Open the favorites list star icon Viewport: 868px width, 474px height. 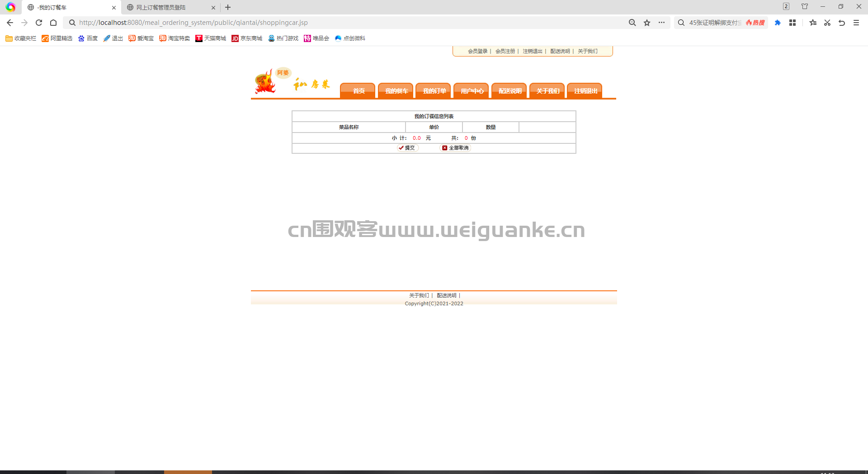click(x=813, y=23)
